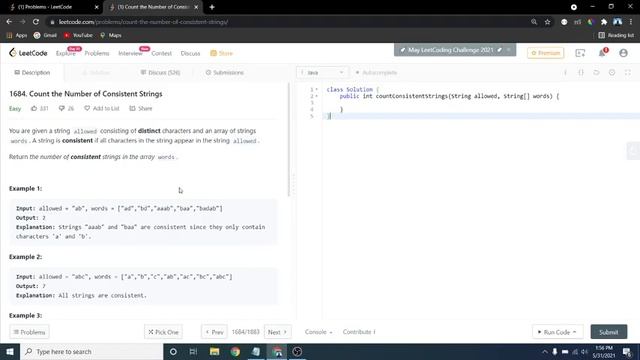Open the browser extensions puzzle icon
This screenshot has width=640, height=360.
click(604, 22)
